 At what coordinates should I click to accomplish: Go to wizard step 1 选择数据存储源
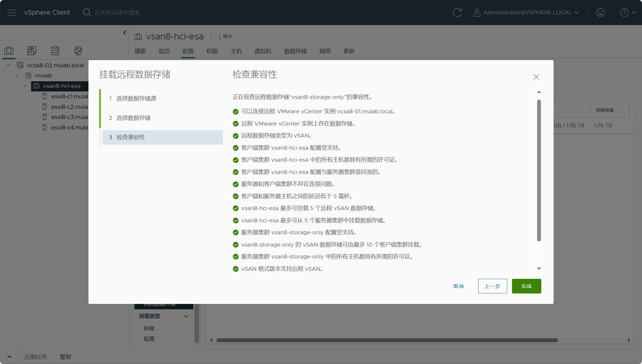(163, 99)
